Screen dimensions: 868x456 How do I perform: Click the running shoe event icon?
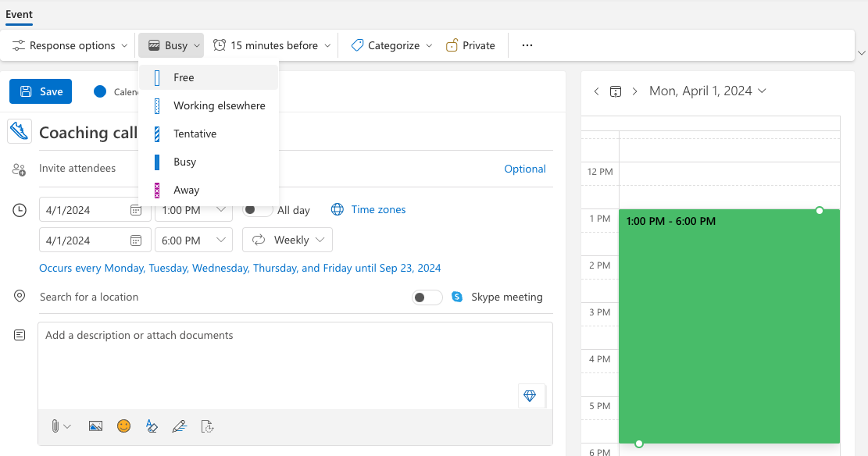tap(20, 132)
